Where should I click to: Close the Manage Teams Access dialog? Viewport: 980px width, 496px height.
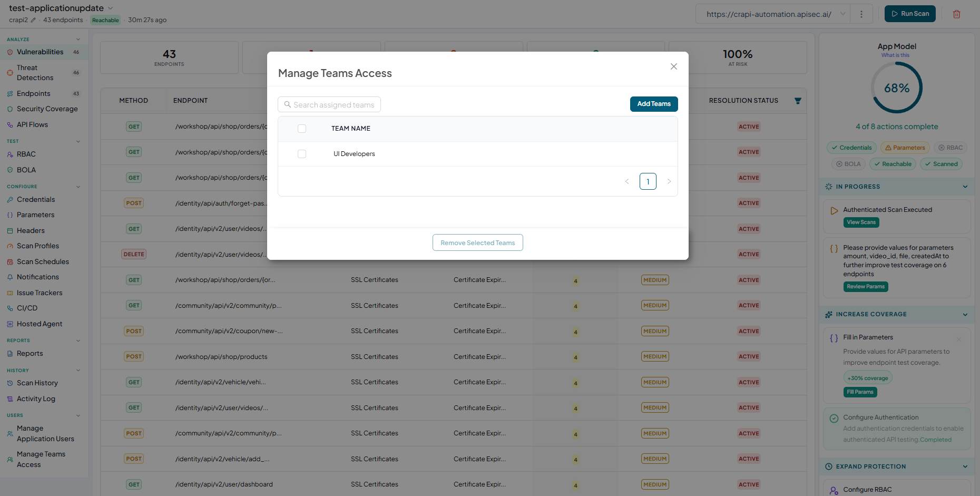pos(673,66)
